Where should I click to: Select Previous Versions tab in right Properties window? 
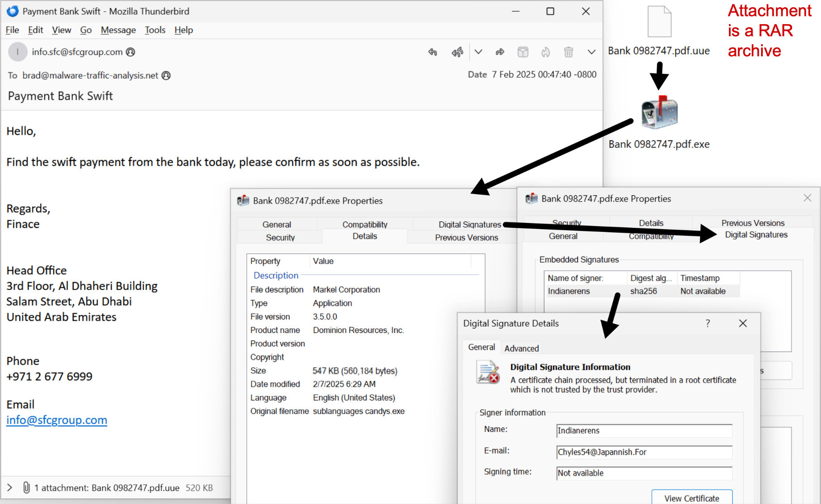[753, 223]
